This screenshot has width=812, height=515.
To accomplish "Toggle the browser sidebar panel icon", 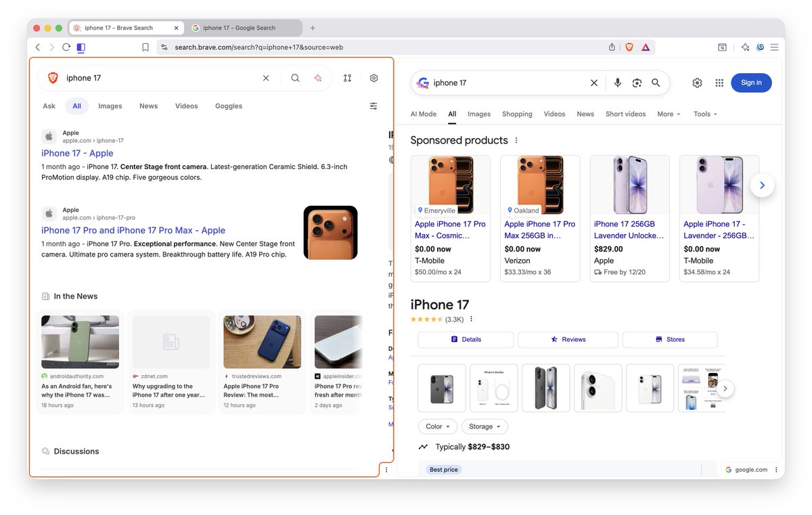I will point(81,47).
